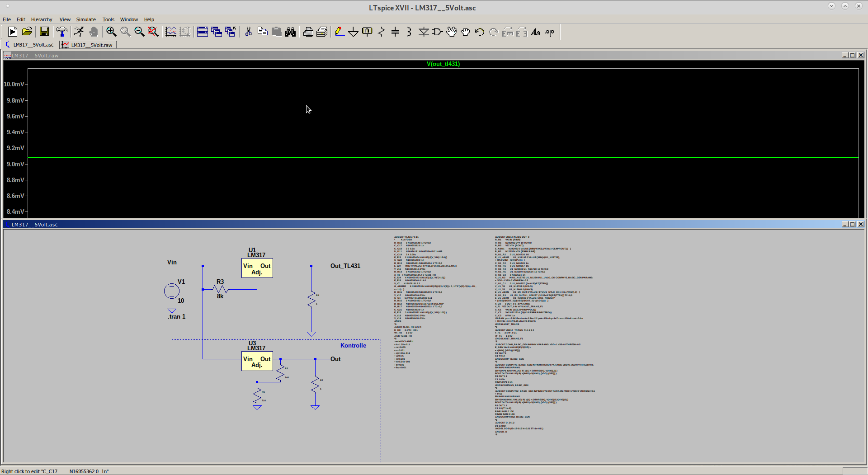Save the schematic using the floppy disk icon
Viewport: 868px width, 475px height.
44,32
